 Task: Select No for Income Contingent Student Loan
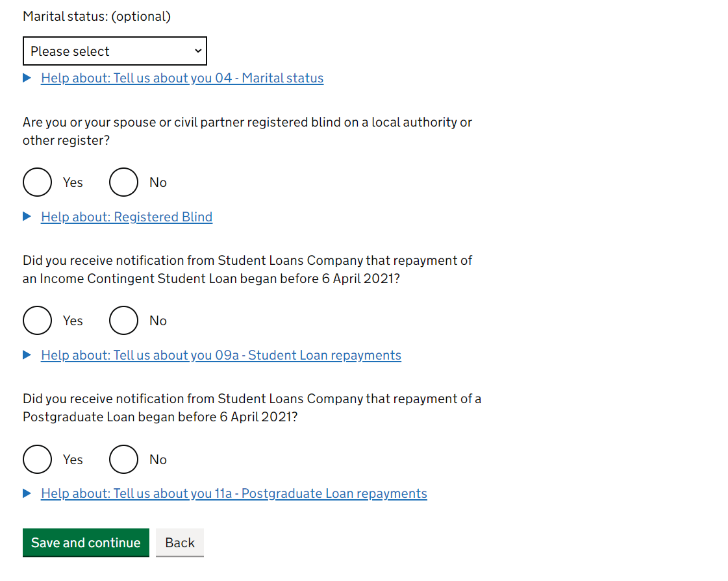coord(123,321)
